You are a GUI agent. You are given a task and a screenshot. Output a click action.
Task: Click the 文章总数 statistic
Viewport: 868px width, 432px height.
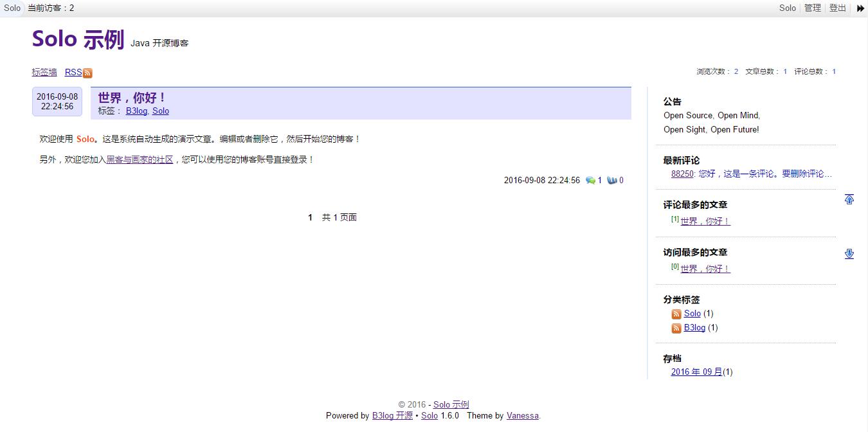click(766, 71)
